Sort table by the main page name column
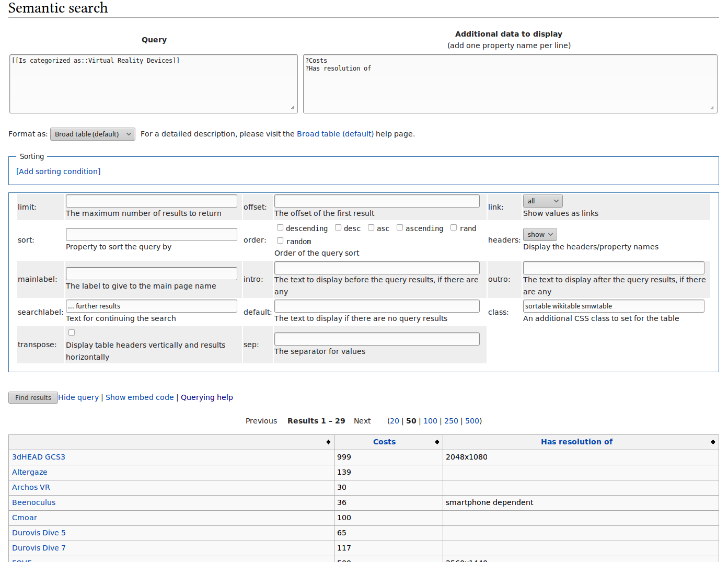This screenshot has height=562, width=728. [328, 442]
